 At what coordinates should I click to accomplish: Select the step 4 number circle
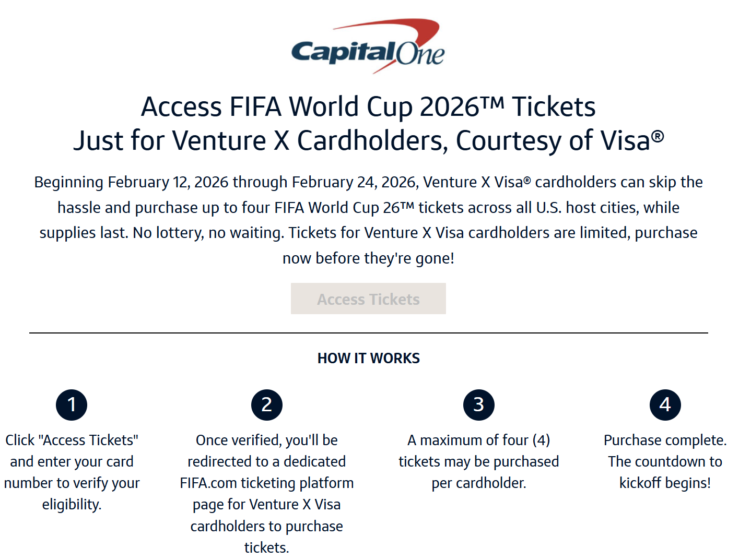tap(665, 404)
